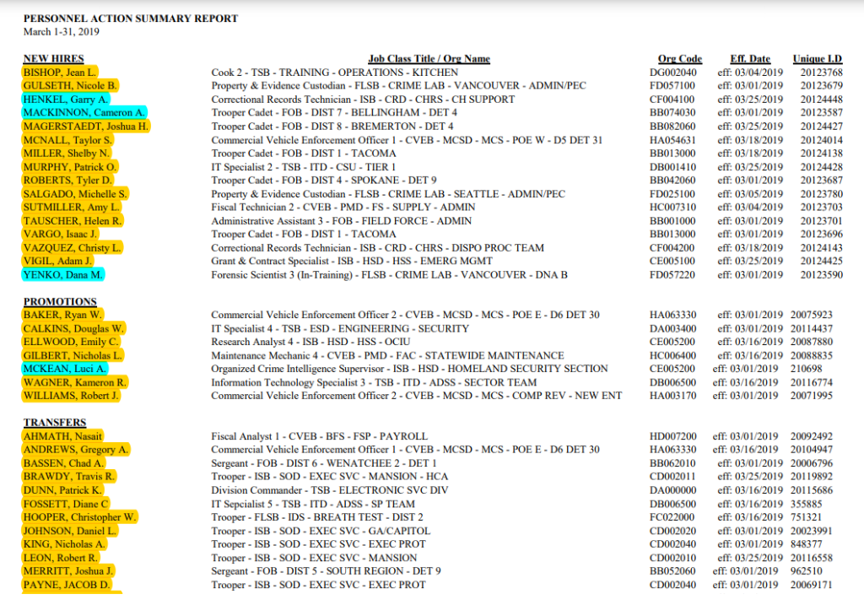Click the TRANSFERS section heading
Image resolution: width=864 pixels, height=616 pixels.
tap(56, 423)
